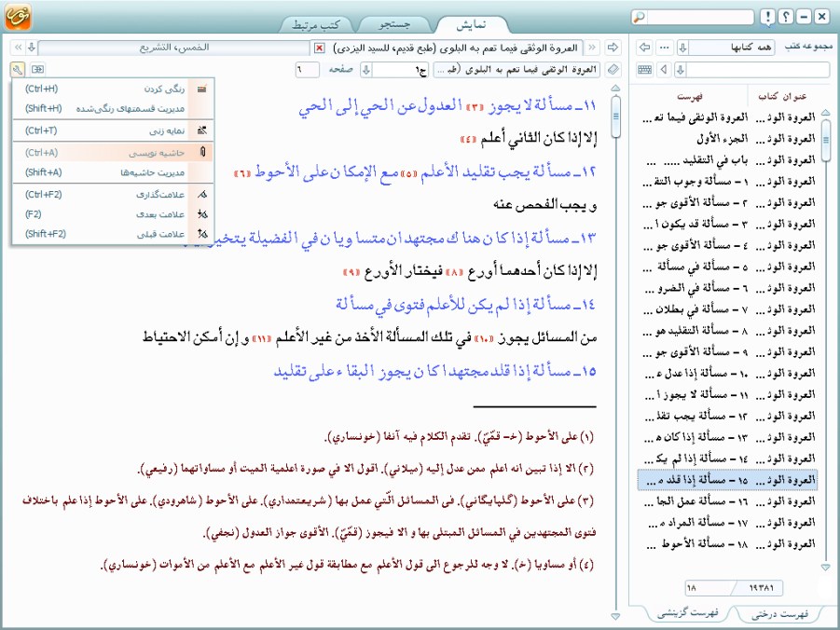Click the double chevron near the الخمس tab
Viewport: 840px width, 630px height.
(x=19, y=48)
